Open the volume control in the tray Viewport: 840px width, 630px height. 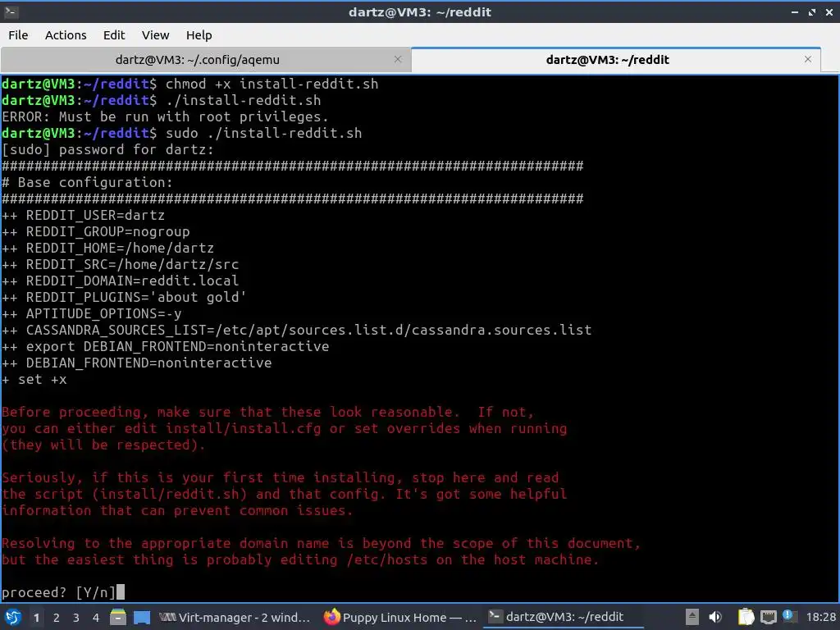(x=715, y=617)
